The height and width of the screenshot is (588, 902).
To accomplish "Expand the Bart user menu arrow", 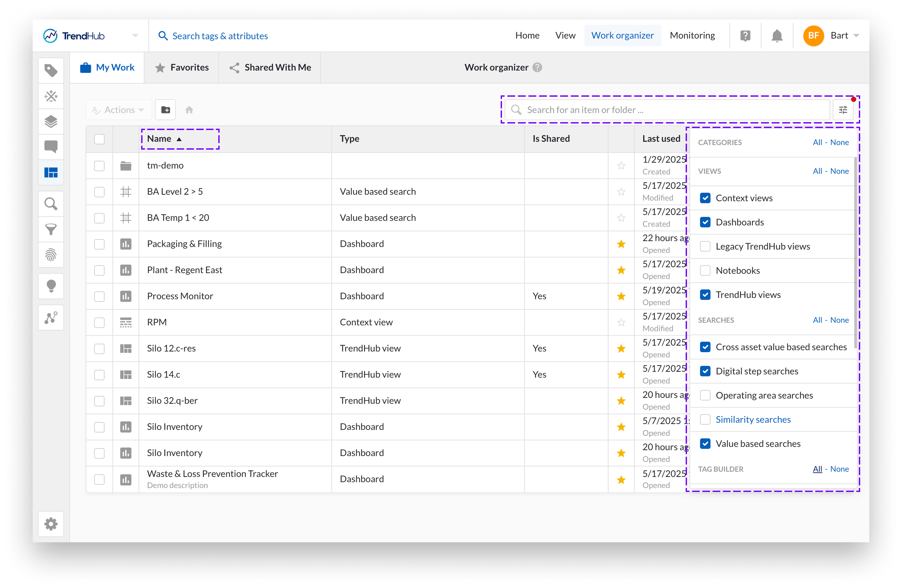I will click(856, 36).
